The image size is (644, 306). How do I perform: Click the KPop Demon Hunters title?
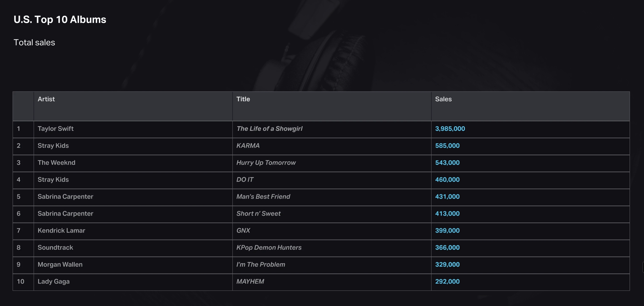[x=269, y=248]
